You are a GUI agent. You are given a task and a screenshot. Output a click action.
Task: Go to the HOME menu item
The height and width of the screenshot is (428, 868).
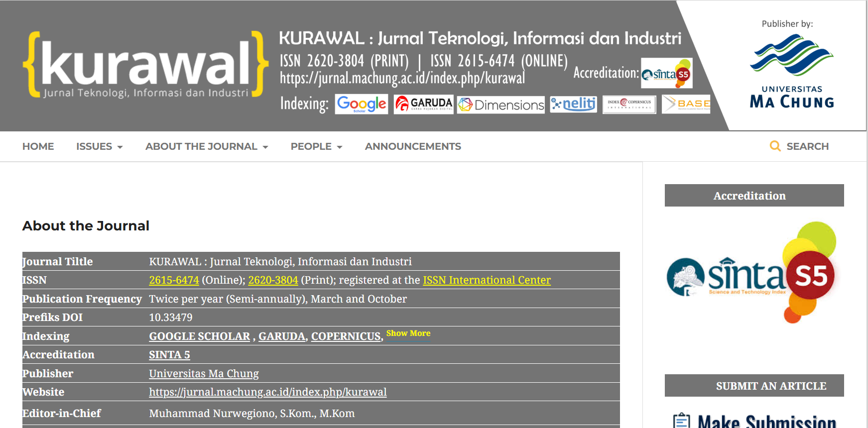pyautogui.click(x=38, y=146)
